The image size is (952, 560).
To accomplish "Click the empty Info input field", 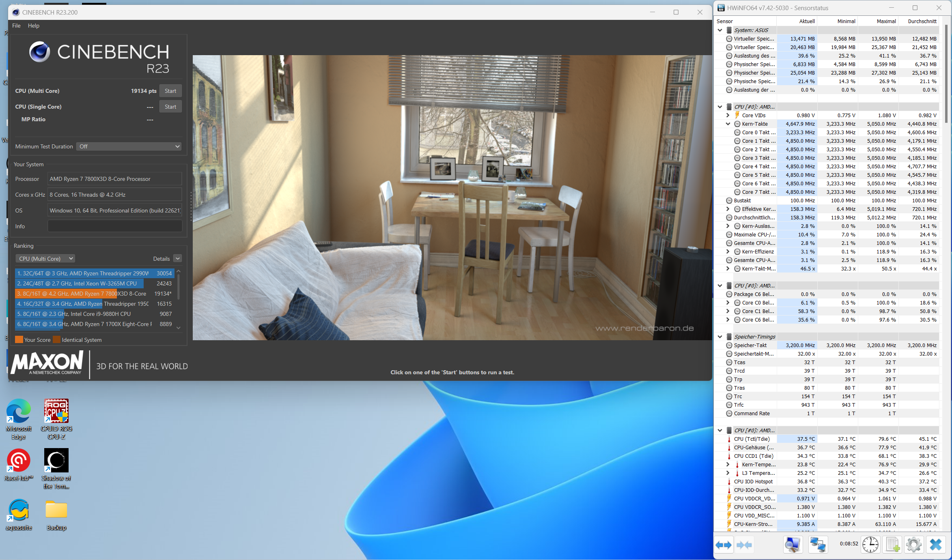I will pyautogui.click(x=115, y=226).
